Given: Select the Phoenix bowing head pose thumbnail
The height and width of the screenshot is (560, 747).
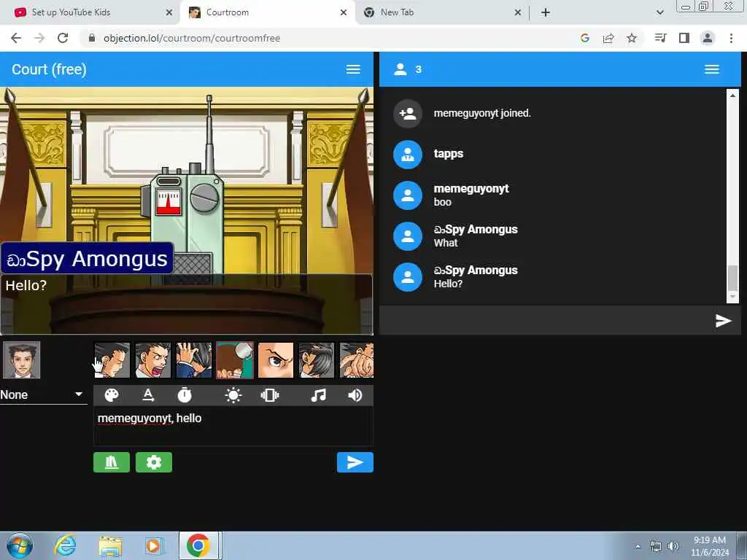Looking at the screenshot, I should [317, 360].
